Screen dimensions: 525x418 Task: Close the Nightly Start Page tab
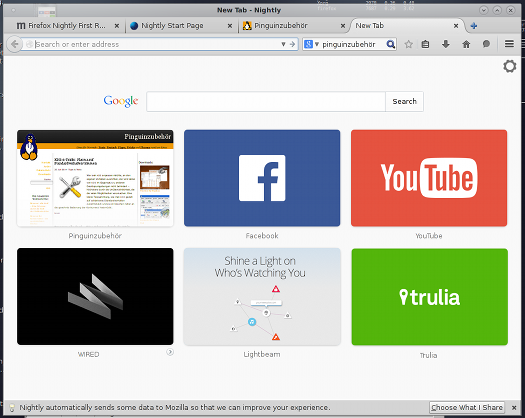[x=230, y=26]
